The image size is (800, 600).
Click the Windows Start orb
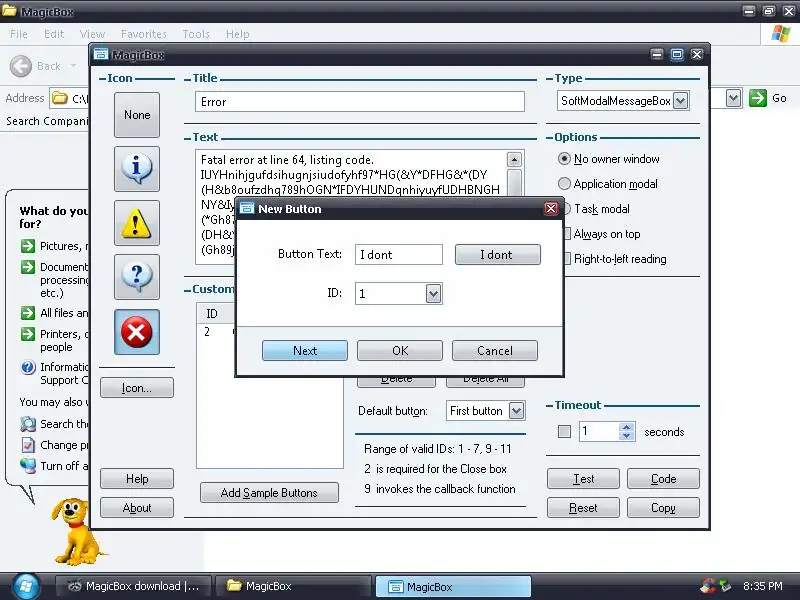(x=27, y=586)
